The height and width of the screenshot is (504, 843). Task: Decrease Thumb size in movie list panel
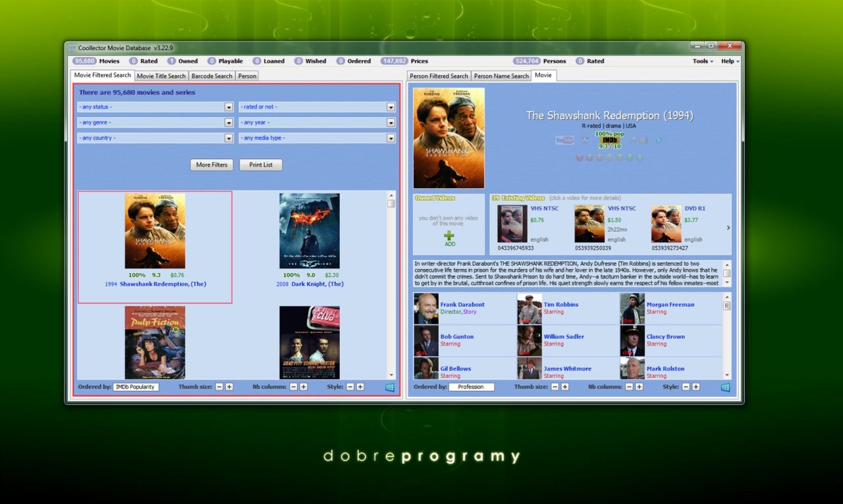[219, 387]
